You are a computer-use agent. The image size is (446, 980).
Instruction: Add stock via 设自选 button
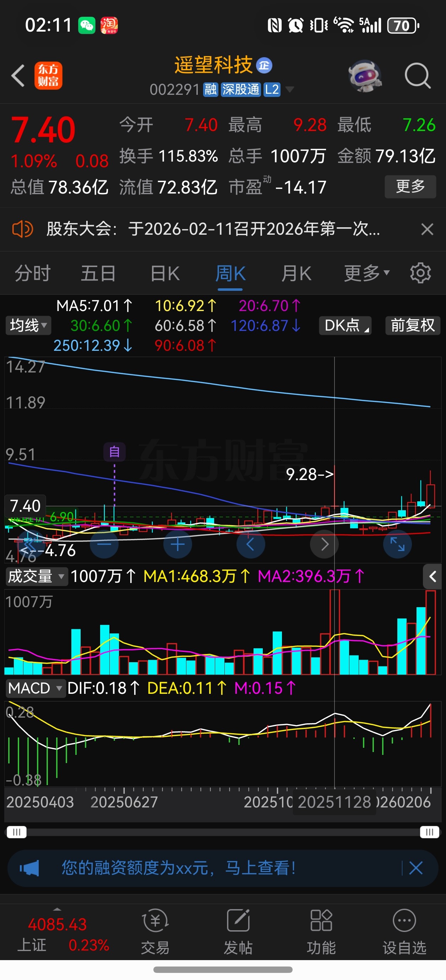(x=404, y=932)
